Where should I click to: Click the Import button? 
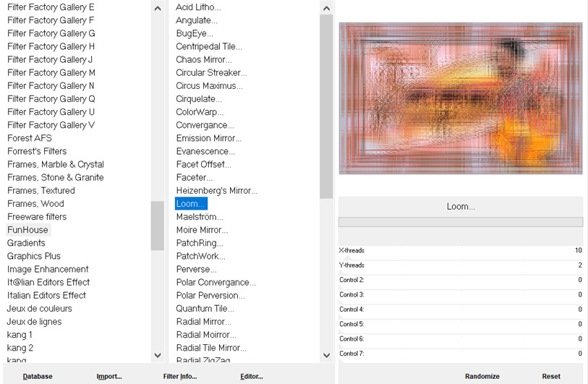point(109,376)
